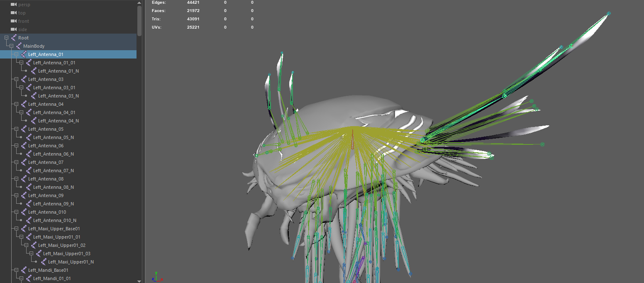Viewport: 644px width, 283px height.
Task: Click the Tris count 43091 in HUD
Action: point(194,19)
